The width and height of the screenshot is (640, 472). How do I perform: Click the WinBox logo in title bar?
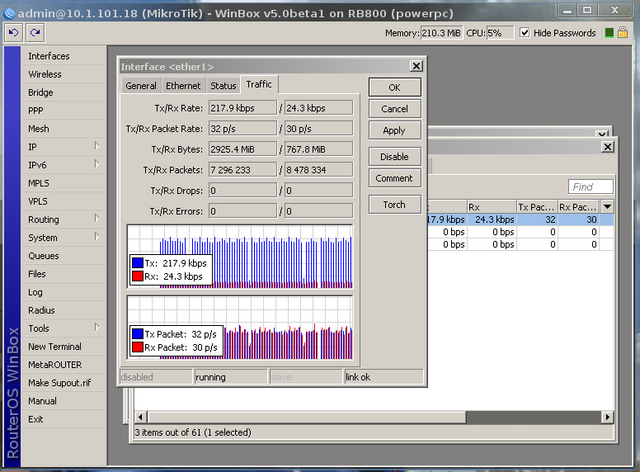pyautogui.click(x=9, y=14)
